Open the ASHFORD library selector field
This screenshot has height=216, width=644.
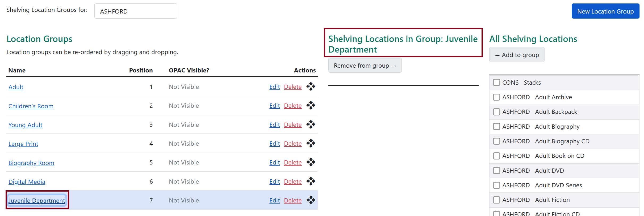135,11
